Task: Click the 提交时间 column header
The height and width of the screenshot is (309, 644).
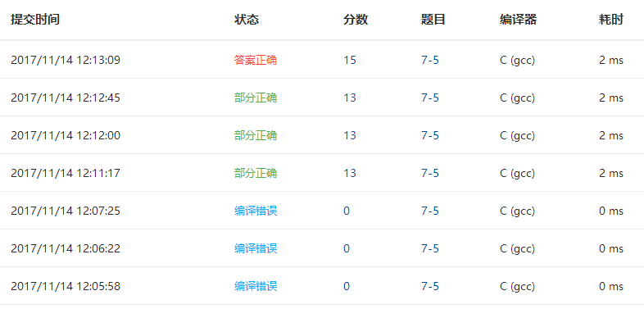Action: pos(35,20)
